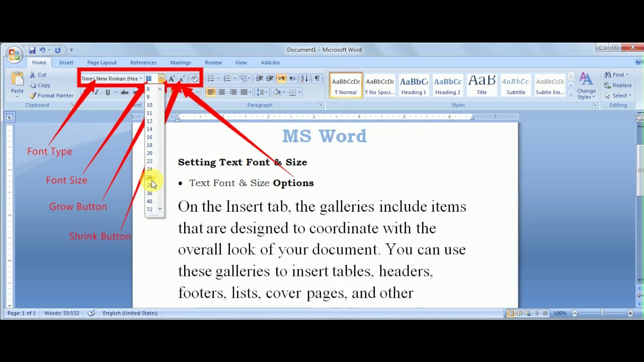
Task: Switch to the View tab
Action: click(241, 62)
